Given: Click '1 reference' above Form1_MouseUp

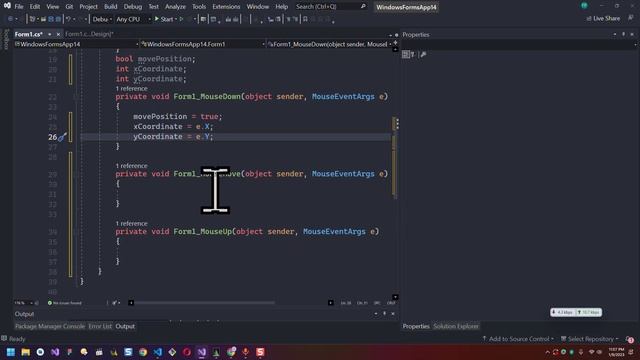Looking at the screenshot, I should point(131,224).
